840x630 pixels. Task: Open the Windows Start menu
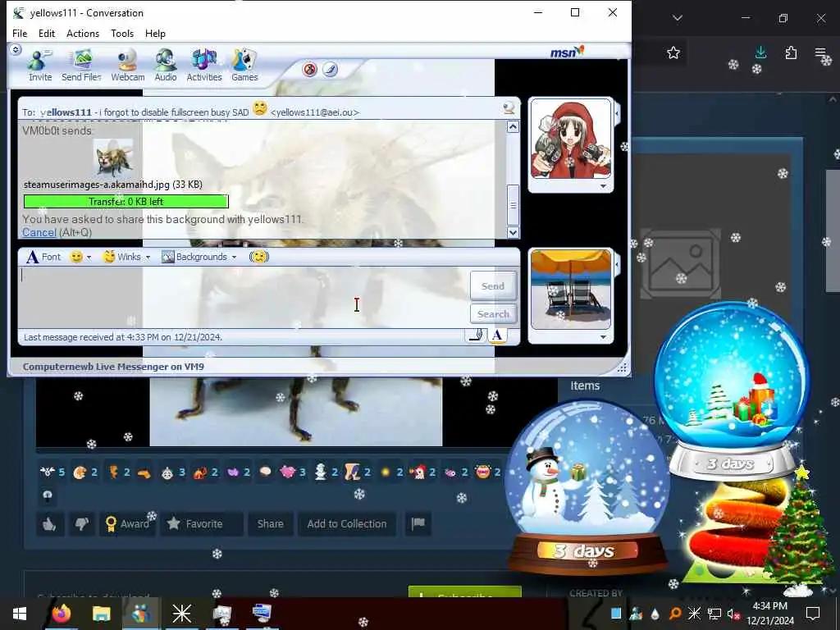pyautogui.click(x=20, y=614)
